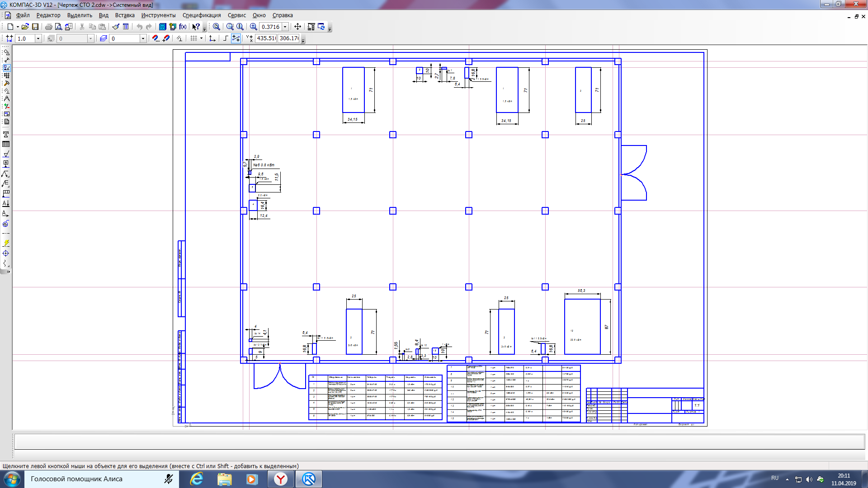The image size is (868, 488).
Task: Open Yandex Browser from taskbar
Action: coord(281,479)
